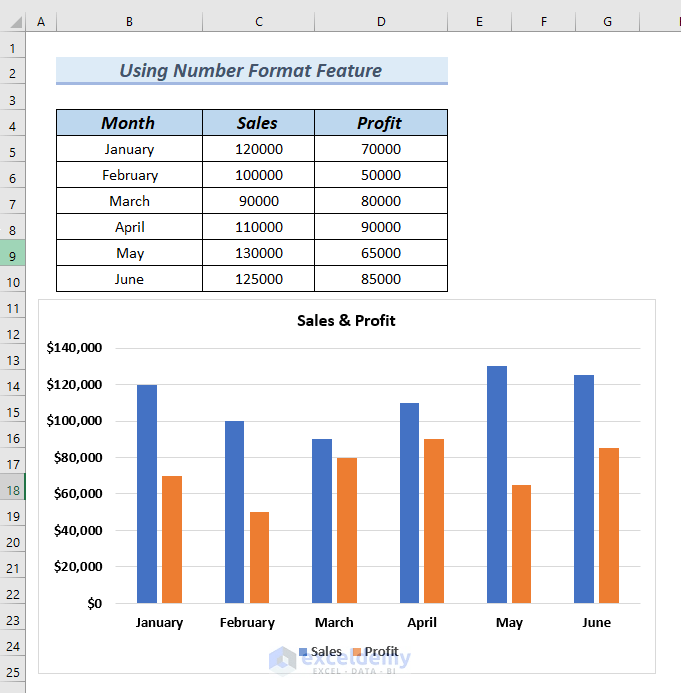
Task: Select January's orange Profit bar
Action: coord(172,539)
